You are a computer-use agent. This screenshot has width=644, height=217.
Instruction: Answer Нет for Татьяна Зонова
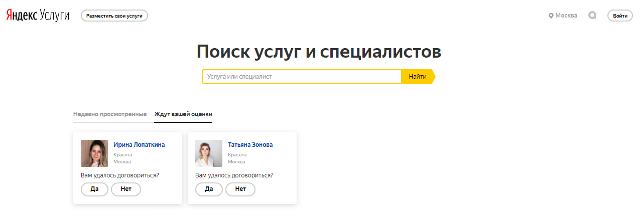tap(240, 189)
